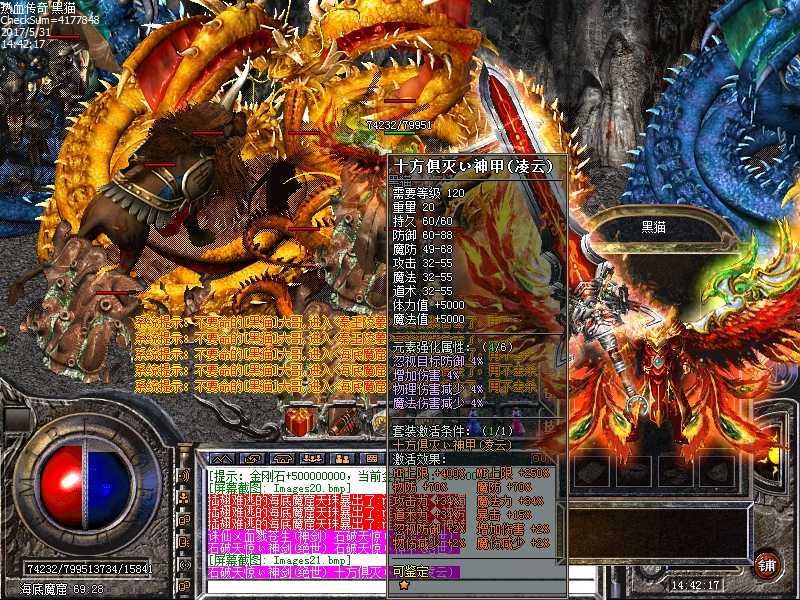
Task: Click tooltip title 十方俱灭い神甲(凌云)
Action: 473,166
